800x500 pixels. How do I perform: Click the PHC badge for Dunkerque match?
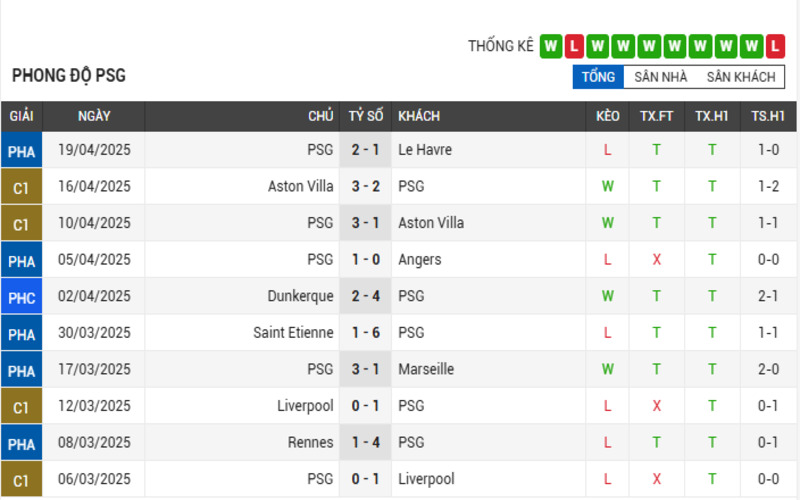pos(21,297)
